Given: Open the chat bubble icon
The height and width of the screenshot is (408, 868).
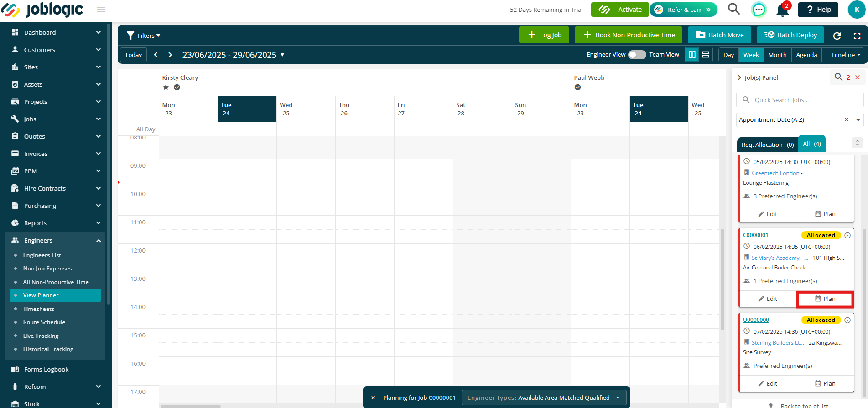Looking at the screenshot, I should (x=759, y=10).
